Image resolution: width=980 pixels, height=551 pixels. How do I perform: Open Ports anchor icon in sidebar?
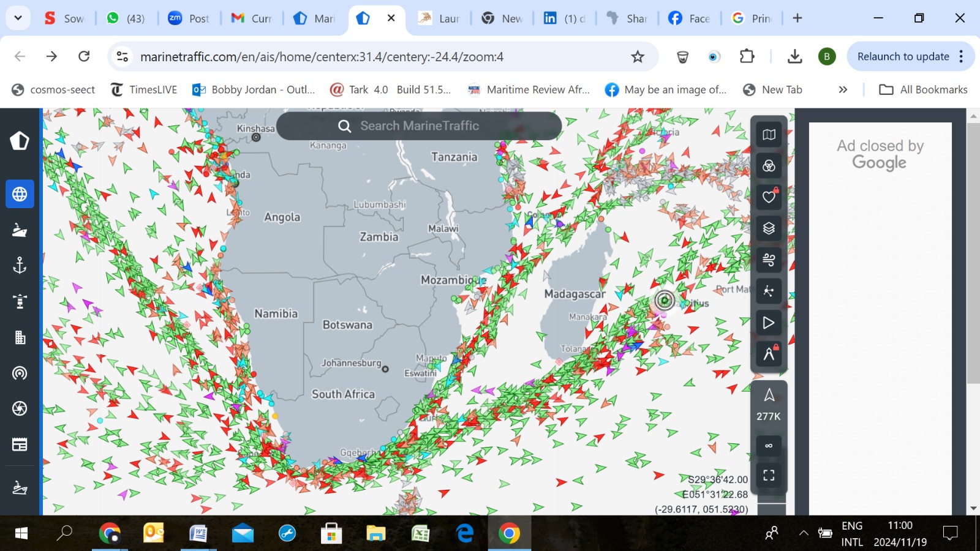click(20, 266)
